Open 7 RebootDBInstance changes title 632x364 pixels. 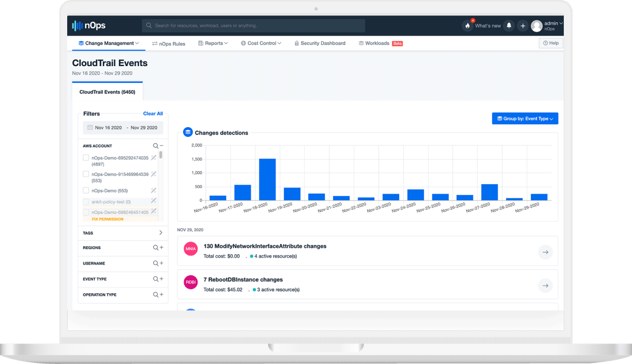[243, 279]
